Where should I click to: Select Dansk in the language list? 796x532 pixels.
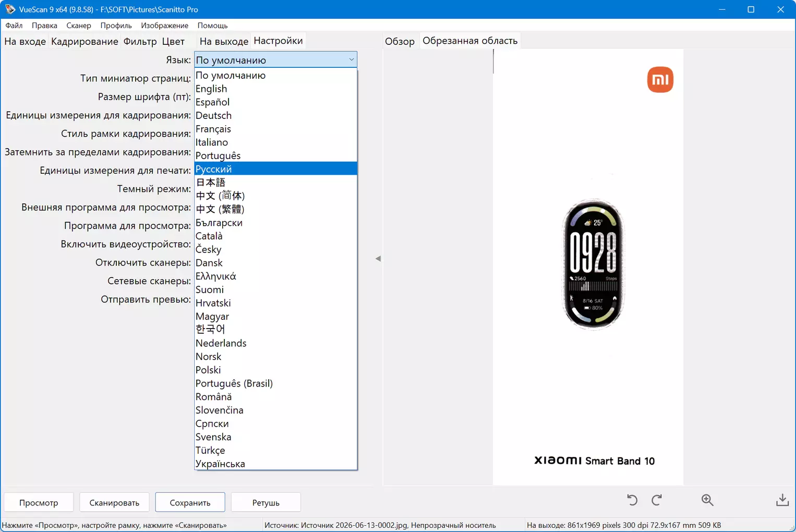point(275,263)
